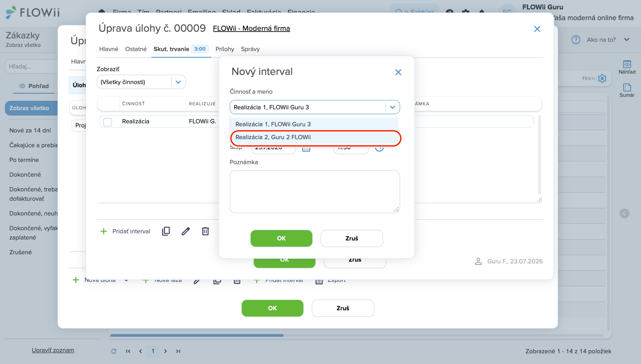Click into the Poznámka text area
641x364 pixels.
click(x=314, y=192)
